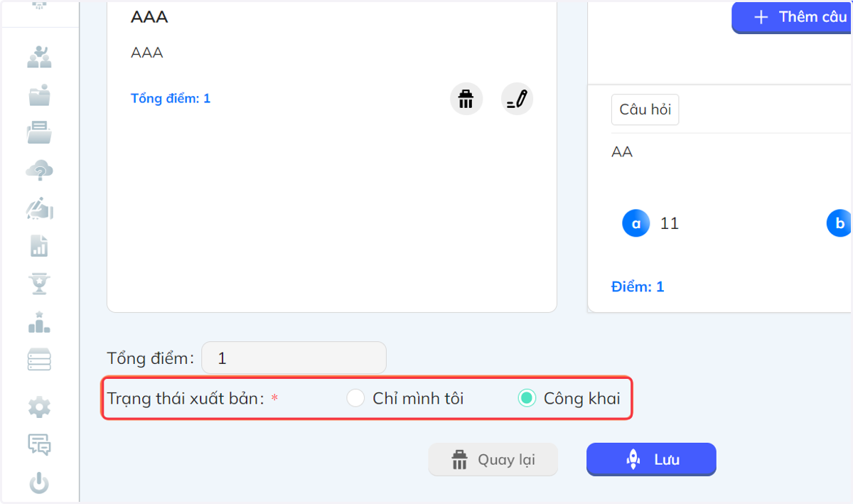This screenshot has height=504, width=853.
Task: Open the hand-writing pencil sidebar icon
Action: pyautogui.click(x=40, y=208)
